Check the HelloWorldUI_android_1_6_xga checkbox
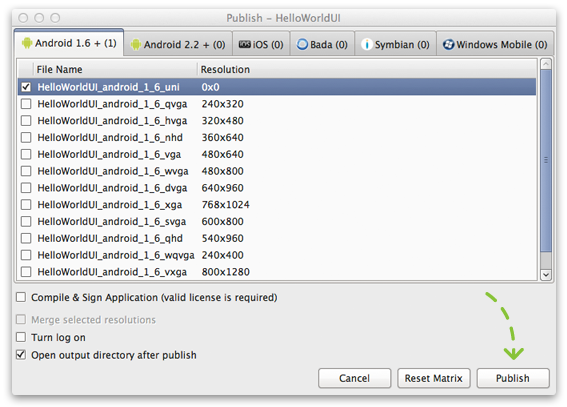This screenshot has height=407, width=567. click(26, 205)
